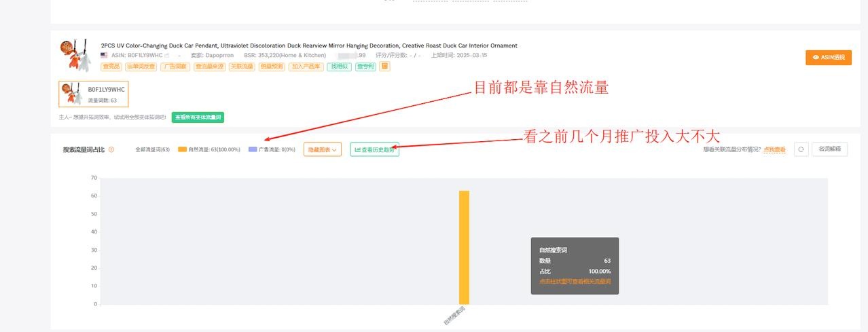868x332 pixels.
Task: Click the 查流量来源 tag
Action: 209,67
